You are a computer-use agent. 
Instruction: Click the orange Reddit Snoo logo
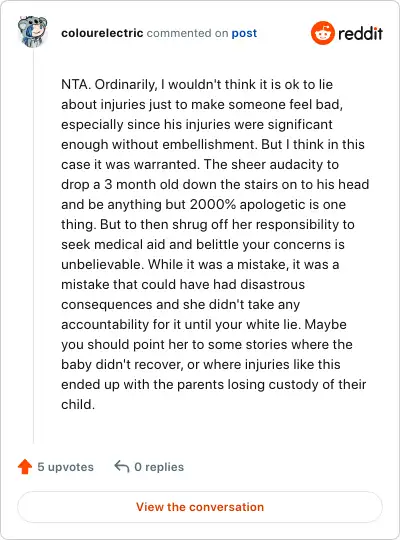click(322, 33)
